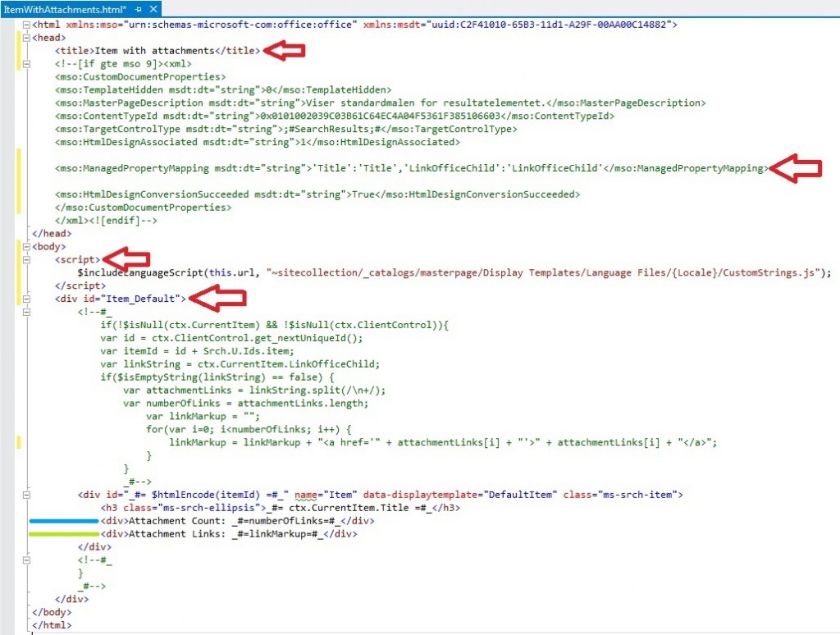
Task: Collapse the Item_Default div region
Action: point(27,299)
